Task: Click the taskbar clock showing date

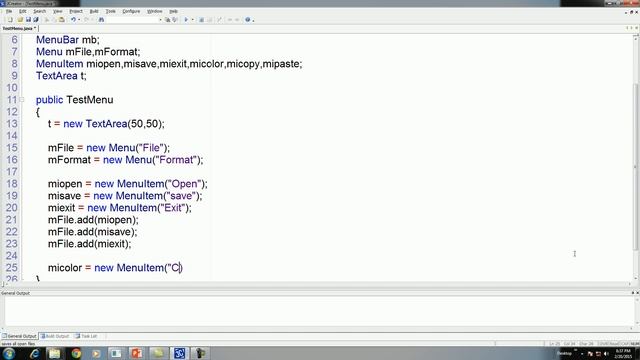Action: coord(623,353)
